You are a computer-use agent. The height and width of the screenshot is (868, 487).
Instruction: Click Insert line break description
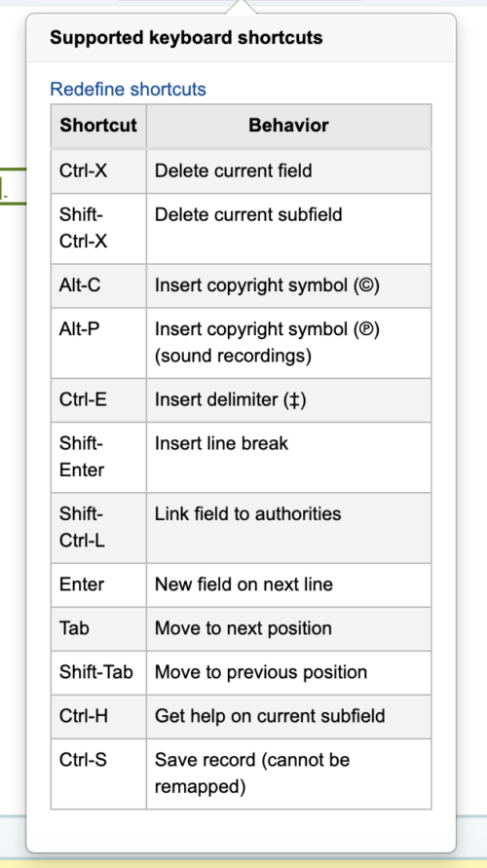221,443
